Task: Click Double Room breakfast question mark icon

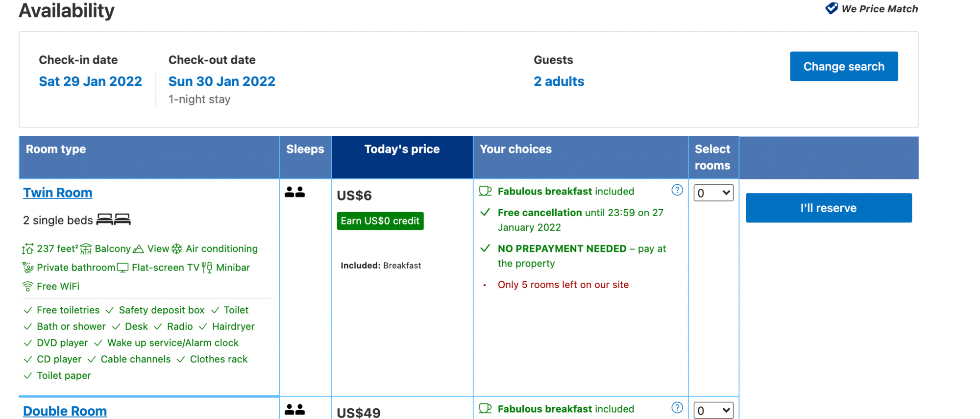Action: click(x=677, y=408)
